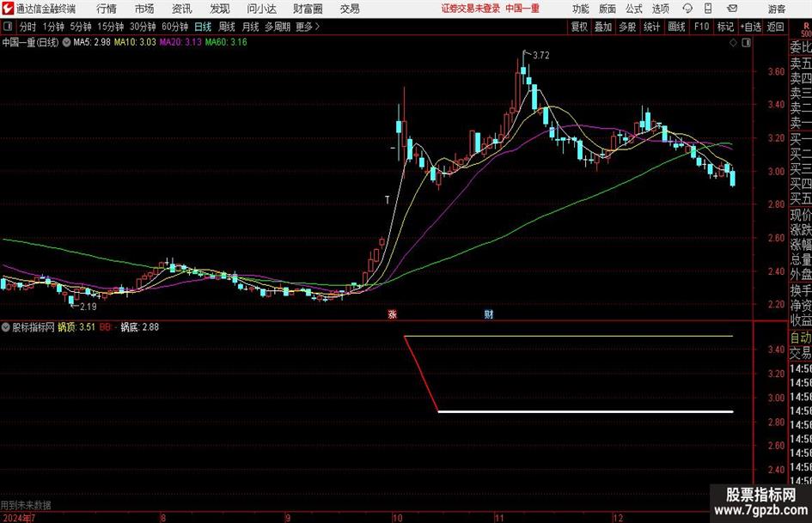Open the 财富圈 menu
Viewport: 812px width, 523px height.
308,9
